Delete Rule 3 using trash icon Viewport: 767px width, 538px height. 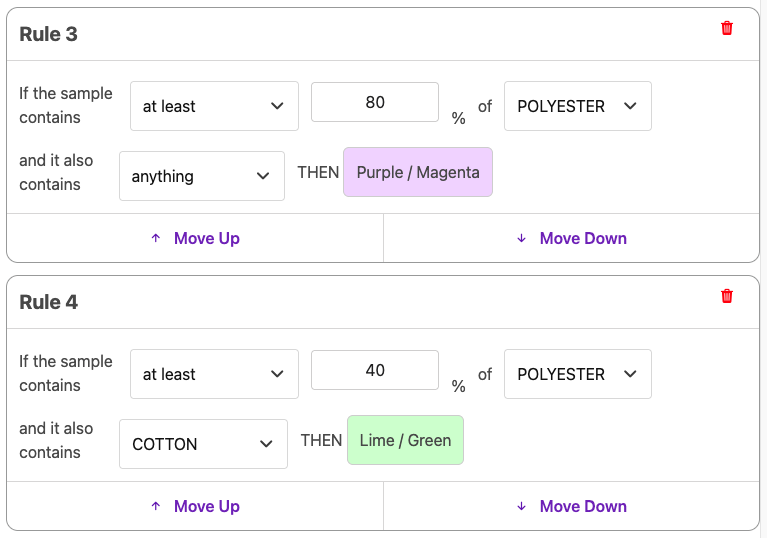727,28
